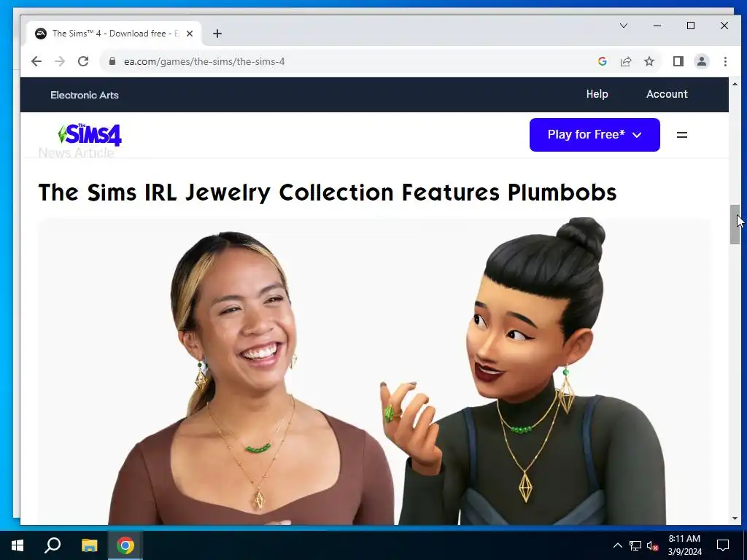The image size is (747, 560).
Task: Bookmark this page with the star icon
Action: tap(649, 61)
